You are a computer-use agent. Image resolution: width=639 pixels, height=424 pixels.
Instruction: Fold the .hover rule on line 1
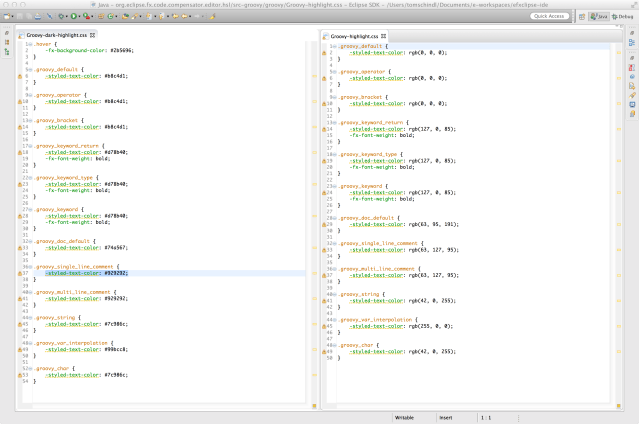click(28, 44)
